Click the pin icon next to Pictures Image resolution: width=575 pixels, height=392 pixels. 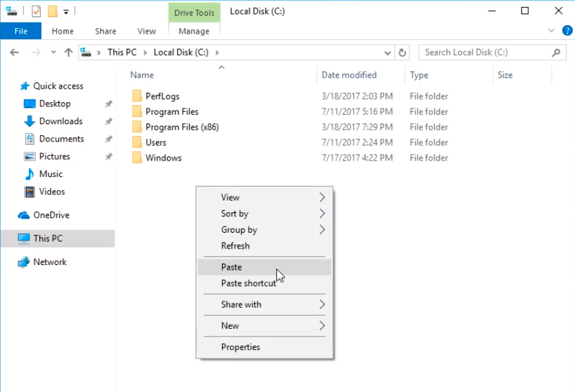point(109,157)
